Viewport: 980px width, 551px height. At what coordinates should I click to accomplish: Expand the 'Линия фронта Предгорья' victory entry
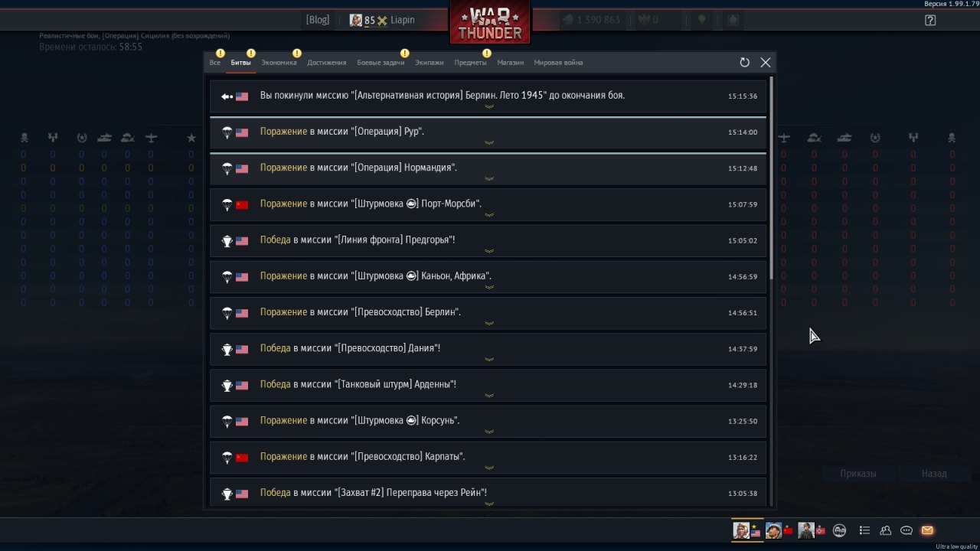488,240
